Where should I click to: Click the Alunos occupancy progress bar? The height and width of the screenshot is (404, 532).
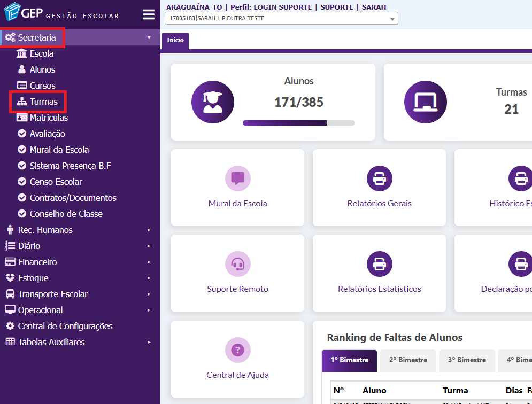tap(298, 123)
